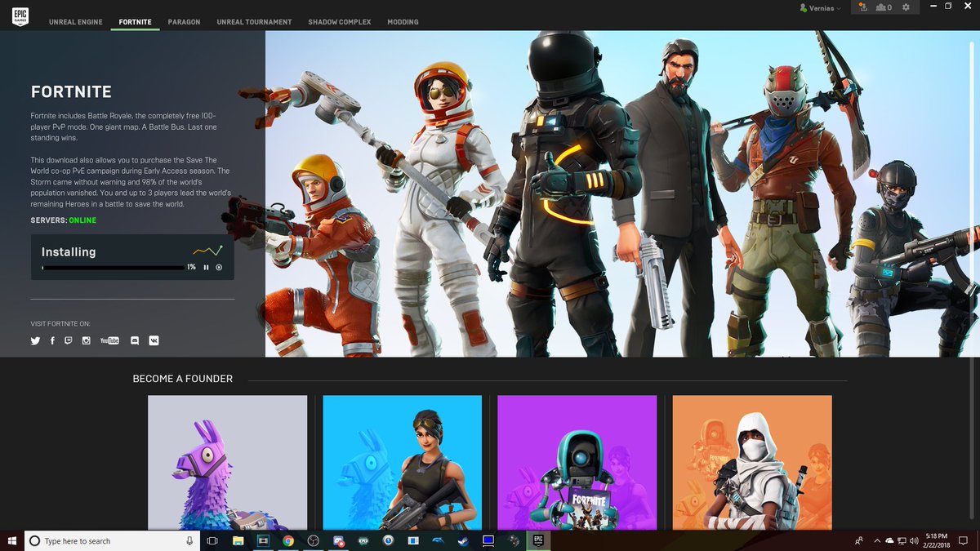This screenshot has height=551, width=980.
Task: Open the volume control in the tray
Action: point(914,540)
